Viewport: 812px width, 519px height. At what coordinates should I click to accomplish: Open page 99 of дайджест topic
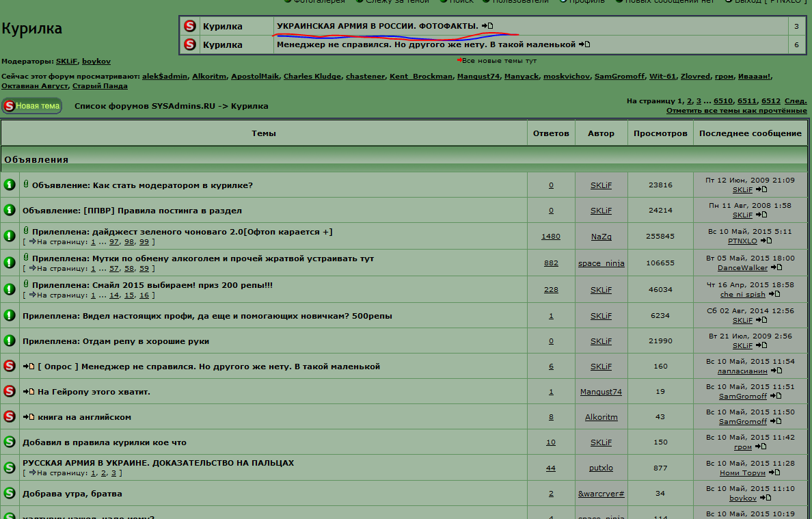(x=144, y=242)
